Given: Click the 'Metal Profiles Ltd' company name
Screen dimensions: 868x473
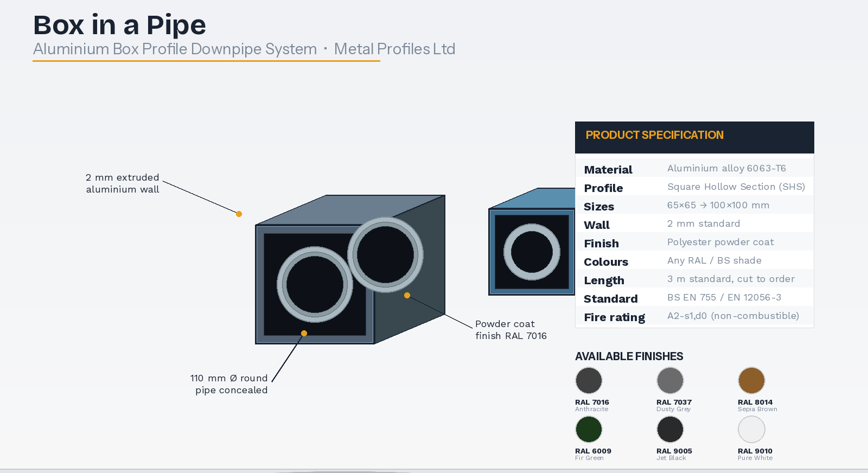Looking at the screenshot, I should 394,49.
